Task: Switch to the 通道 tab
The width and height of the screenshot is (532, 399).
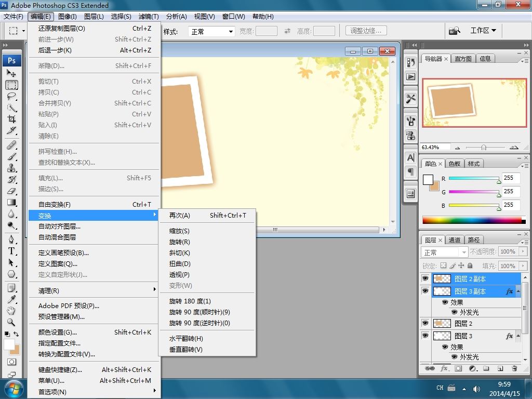Action: click(x=454, y=240)
